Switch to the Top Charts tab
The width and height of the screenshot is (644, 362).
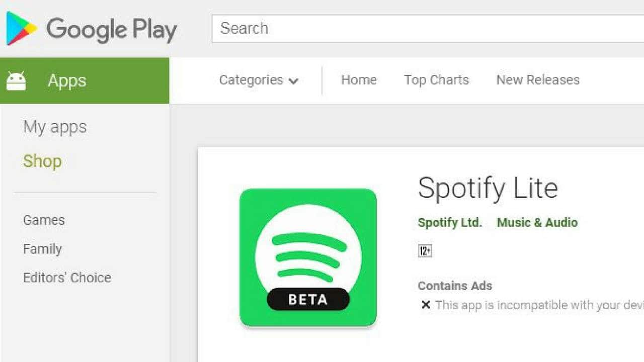pos(436,80)
